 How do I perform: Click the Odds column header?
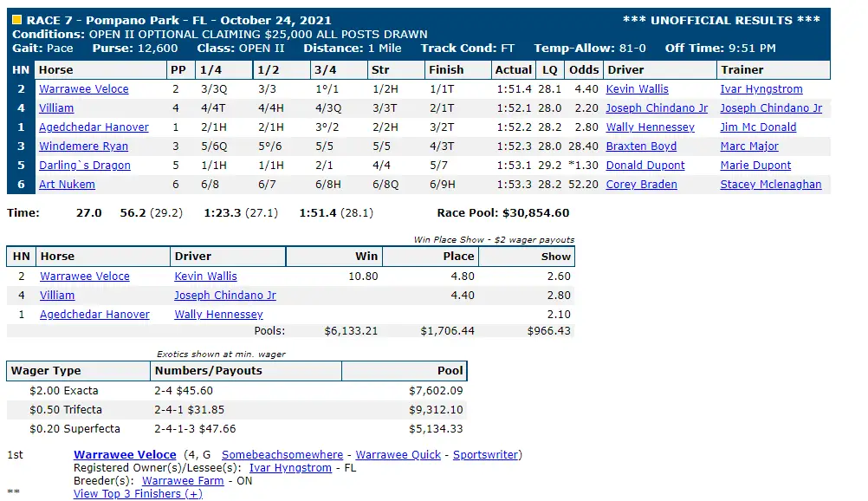coord(584,70)
